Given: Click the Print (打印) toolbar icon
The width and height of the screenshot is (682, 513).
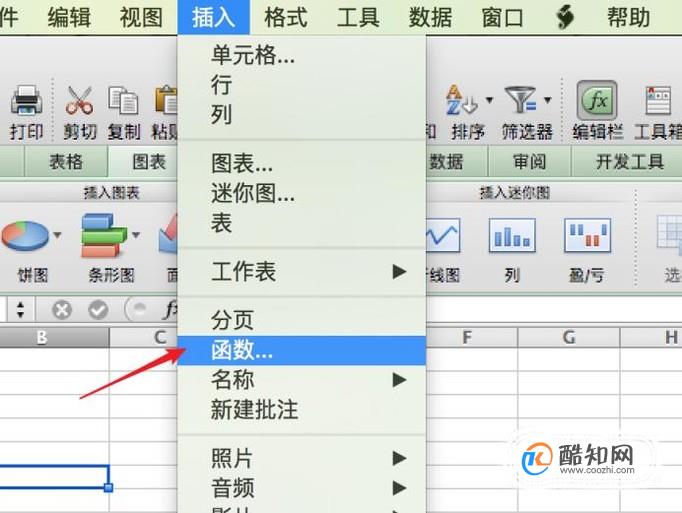Looking at the screenshot, I should tap(26, 101).
